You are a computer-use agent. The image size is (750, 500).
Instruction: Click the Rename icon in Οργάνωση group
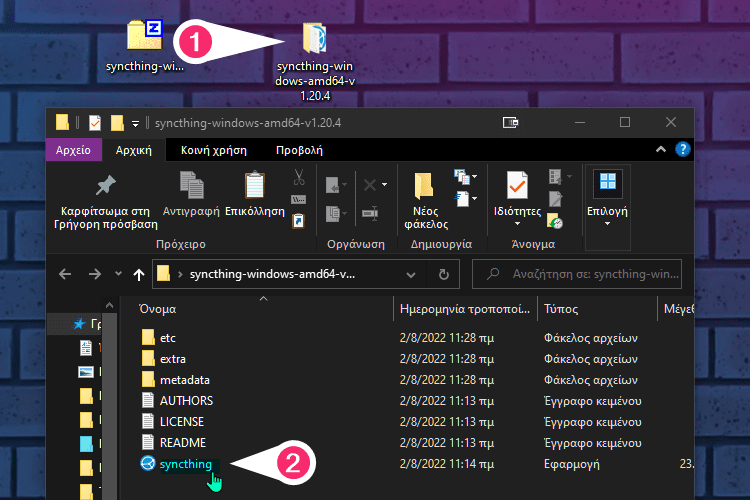pos(370,213)
